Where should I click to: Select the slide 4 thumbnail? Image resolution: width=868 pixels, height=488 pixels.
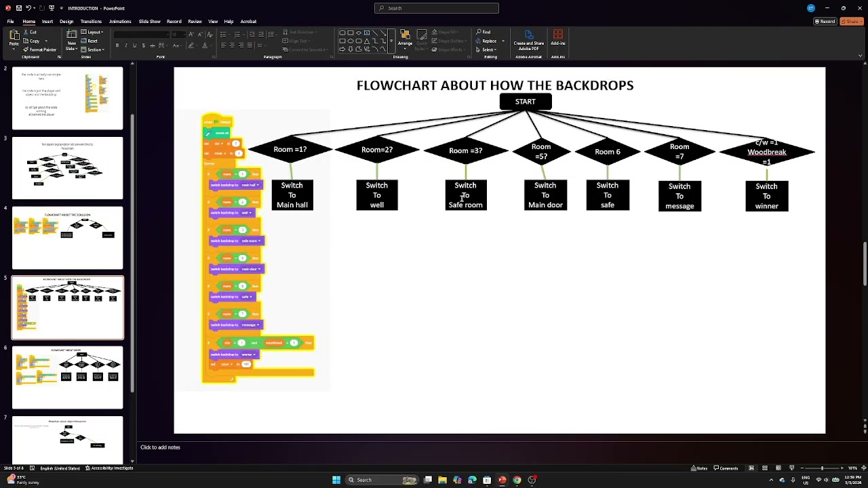tap(67, 238)
